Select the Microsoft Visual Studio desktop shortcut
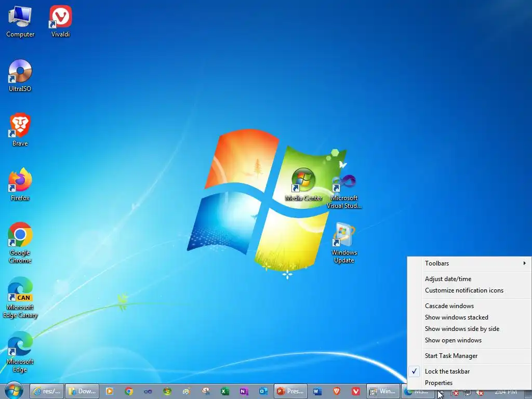Screen dimensions: 532x399 (344, 192)
